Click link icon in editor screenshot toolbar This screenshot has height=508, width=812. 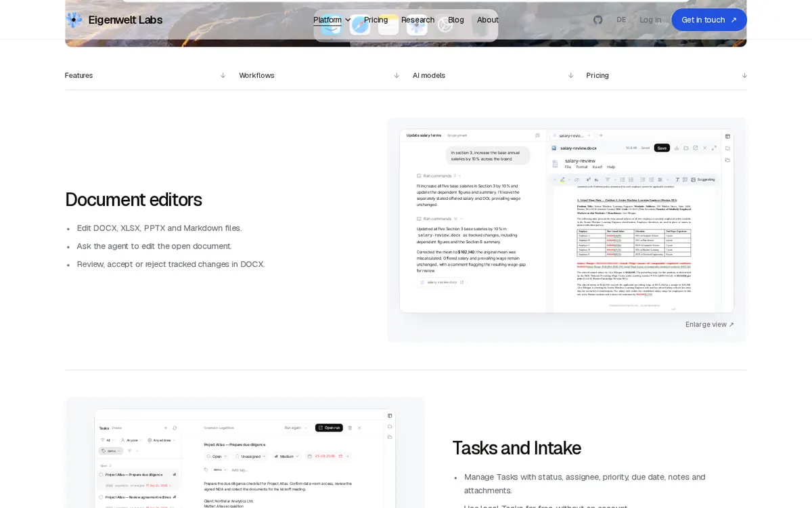pyautogui.click(x=577, y=179)
